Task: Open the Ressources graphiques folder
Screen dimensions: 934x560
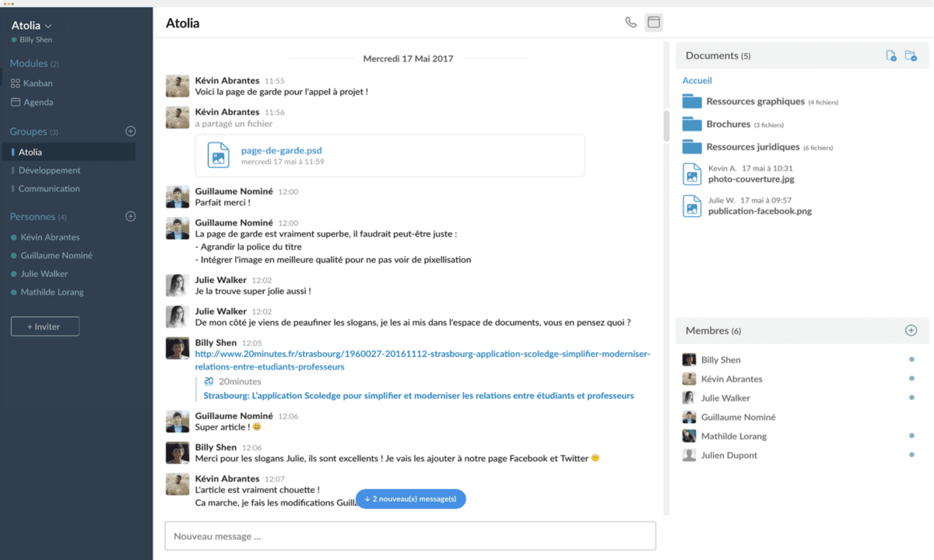Action: (x=760, y=101)
